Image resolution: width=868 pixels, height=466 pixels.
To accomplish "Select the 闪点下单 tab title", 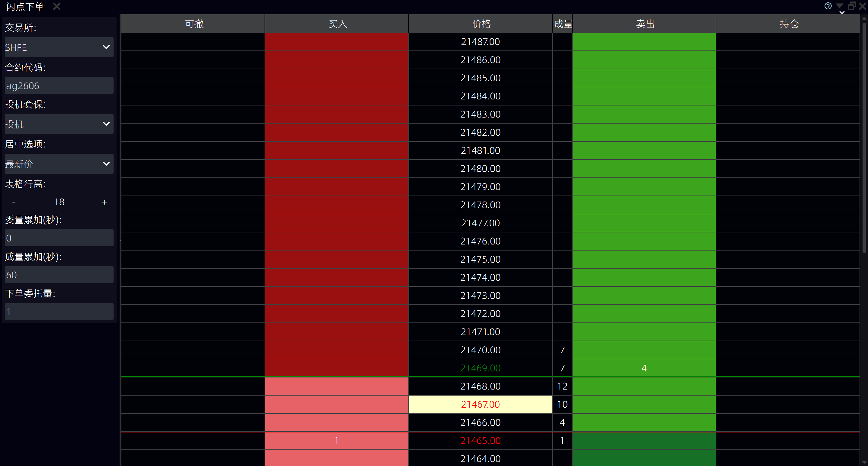I will [25, 6].
